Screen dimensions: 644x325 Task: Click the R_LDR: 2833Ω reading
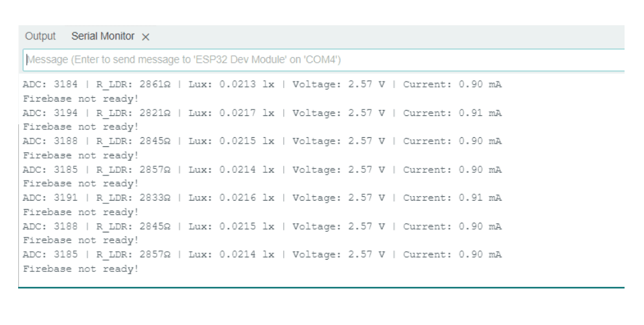[133, 198]
